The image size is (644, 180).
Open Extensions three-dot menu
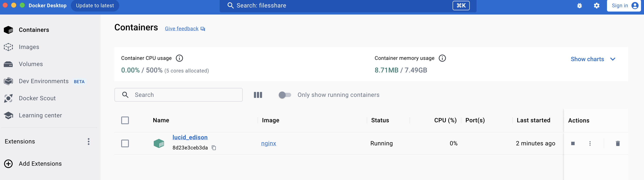[x=88, y=142]
